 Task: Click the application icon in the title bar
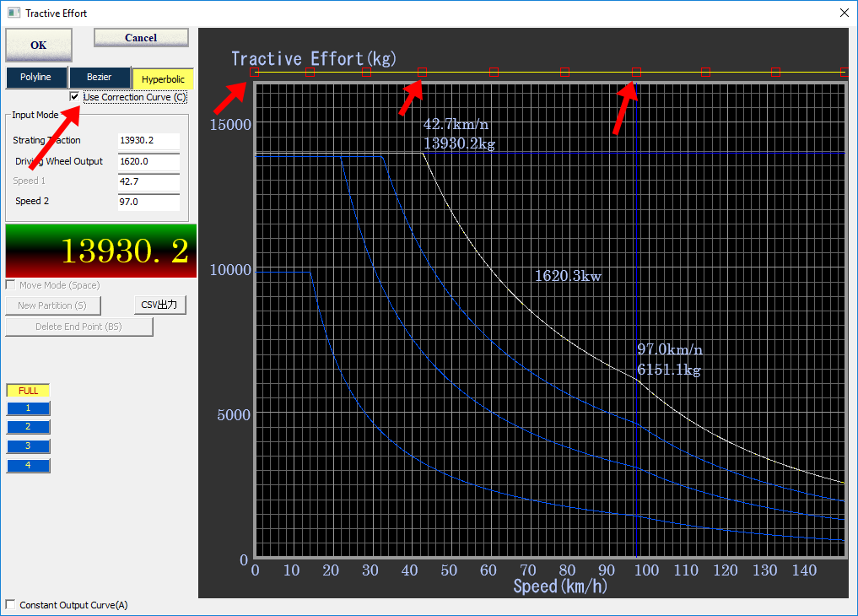click(13, 14)
